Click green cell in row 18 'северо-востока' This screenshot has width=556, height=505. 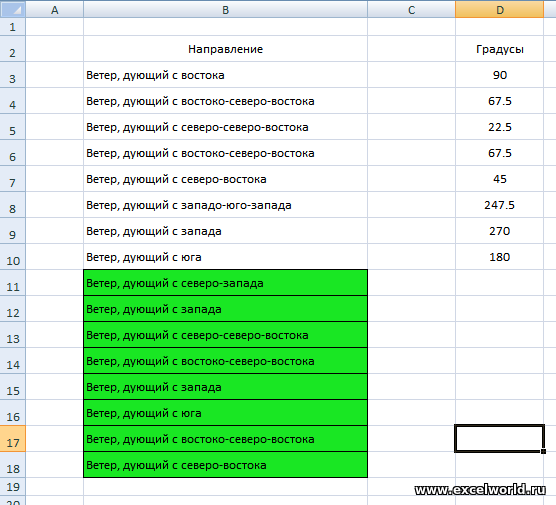click(226, 465)
